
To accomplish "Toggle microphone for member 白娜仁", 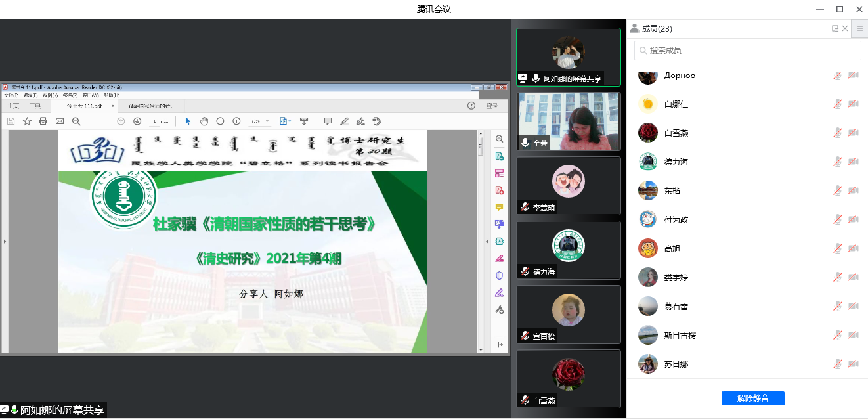I will 838,104.
